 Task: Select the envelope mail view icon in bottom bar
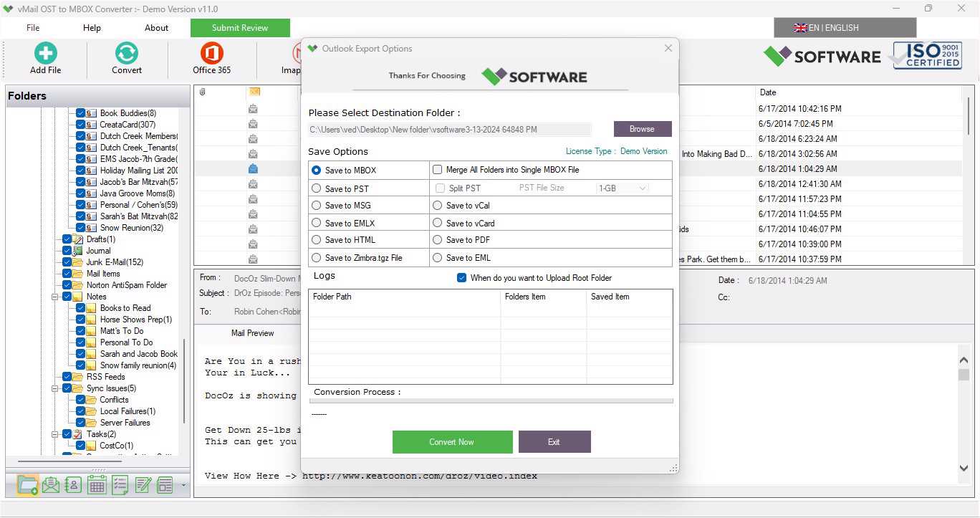[51, 485]
